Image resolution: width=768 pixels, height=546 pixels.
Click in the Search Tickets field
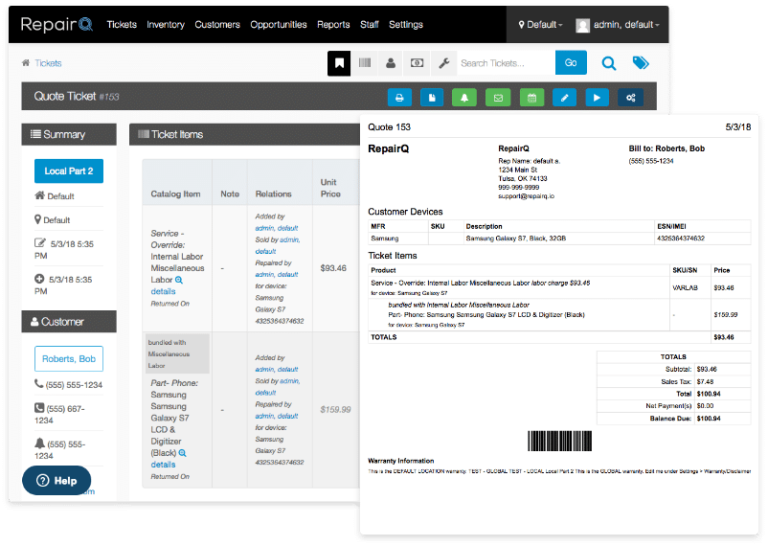[x=505, y=63]
